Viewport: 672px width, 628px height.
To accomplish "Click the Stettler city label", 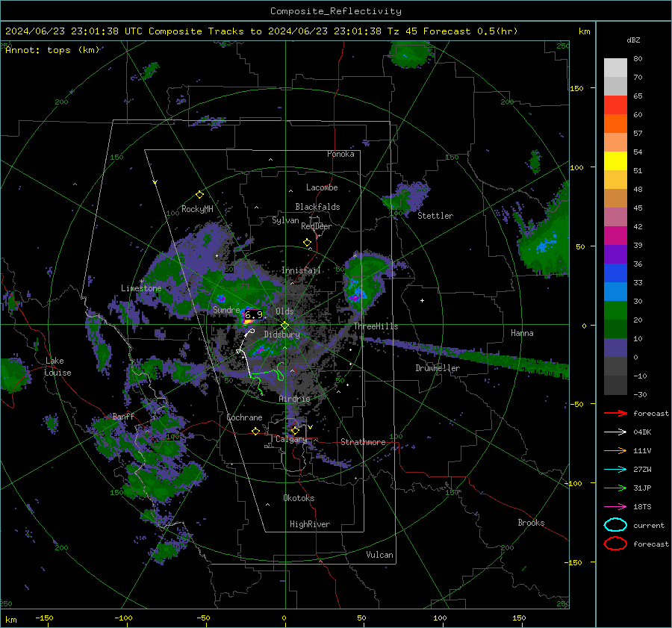I will [435, 216].
